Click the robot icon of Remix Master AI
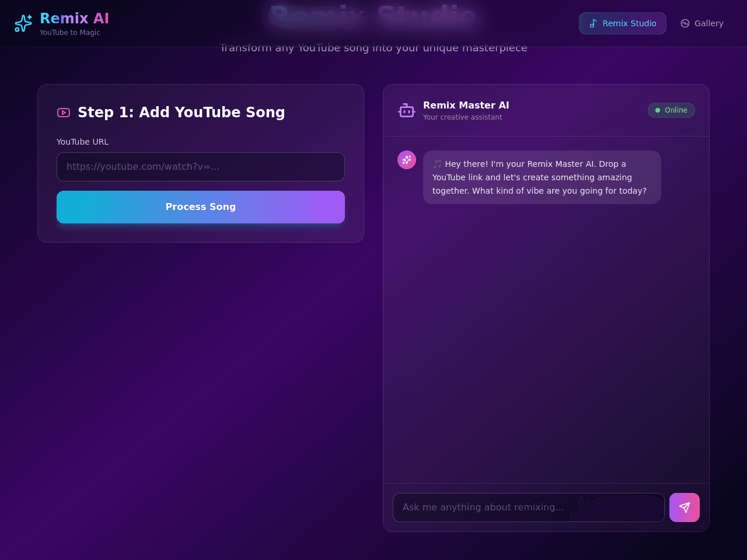This screenshot has height=560, width=747. 407,110
